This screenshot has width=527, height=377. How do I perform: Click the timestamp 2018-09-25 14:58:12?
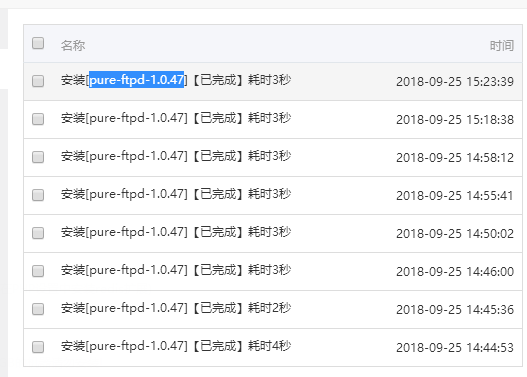(455, 158)
